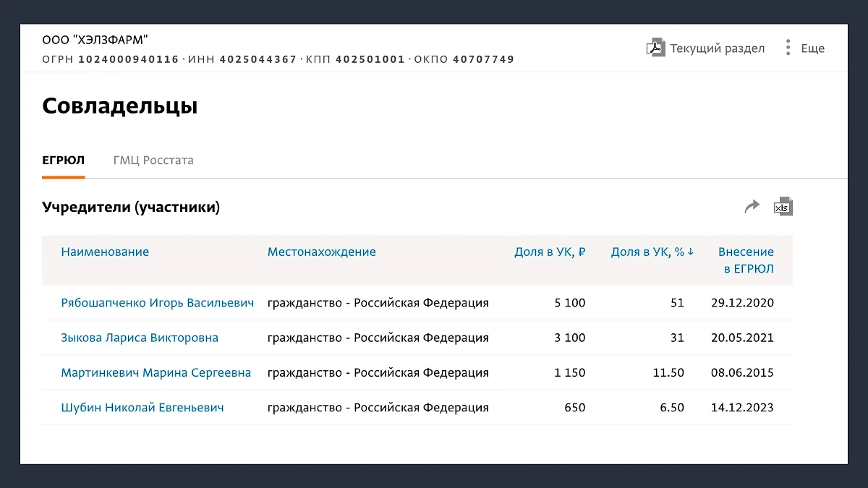Select the ЕГРЮЛ tab
This screenshot has height=488, width=868.
click(x=63, y=160)
